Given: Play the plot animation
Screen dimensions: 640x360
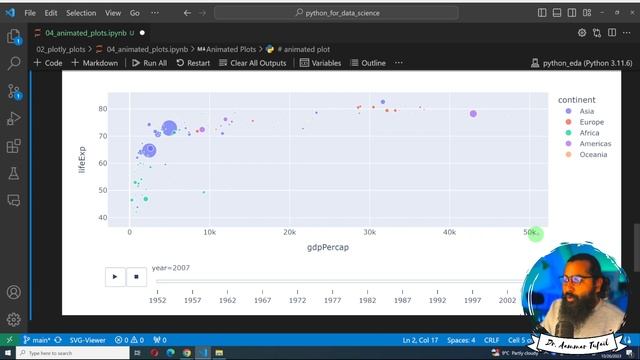Looking at the screenshot, I should point(115,277).
